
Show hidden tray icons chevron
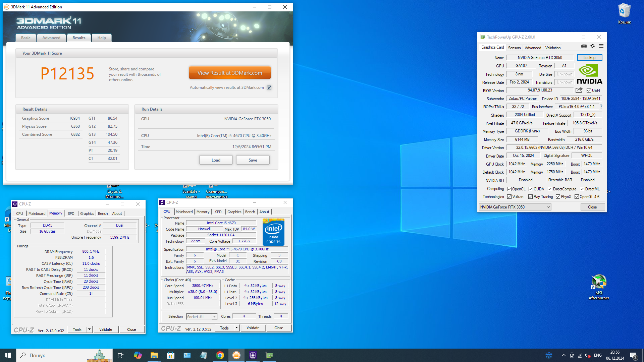coord(563,355)
